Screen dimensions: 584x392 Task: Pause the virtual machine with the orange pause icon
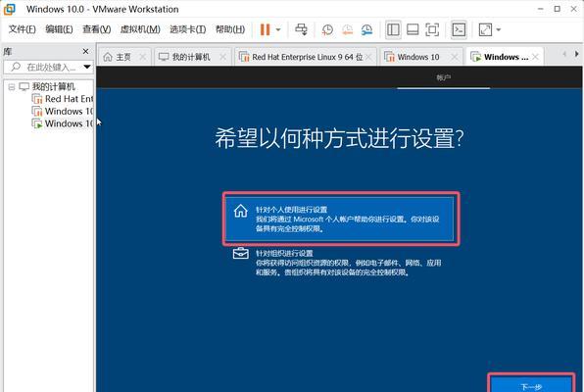[265, 29]
